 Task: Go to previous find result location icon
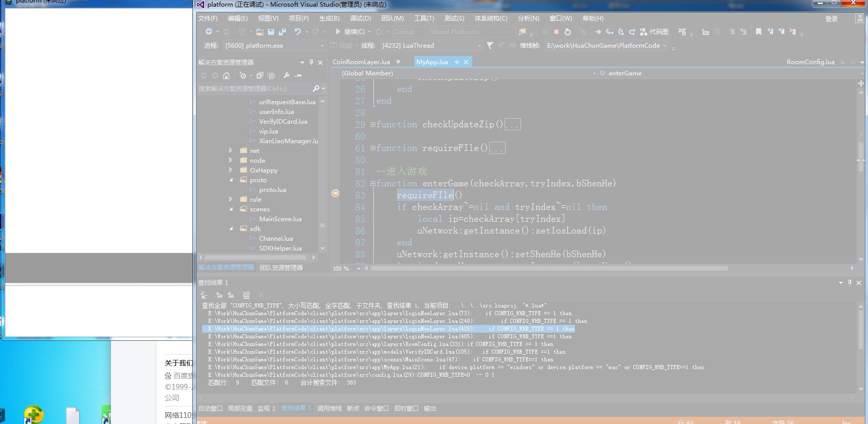pos(219,295)
